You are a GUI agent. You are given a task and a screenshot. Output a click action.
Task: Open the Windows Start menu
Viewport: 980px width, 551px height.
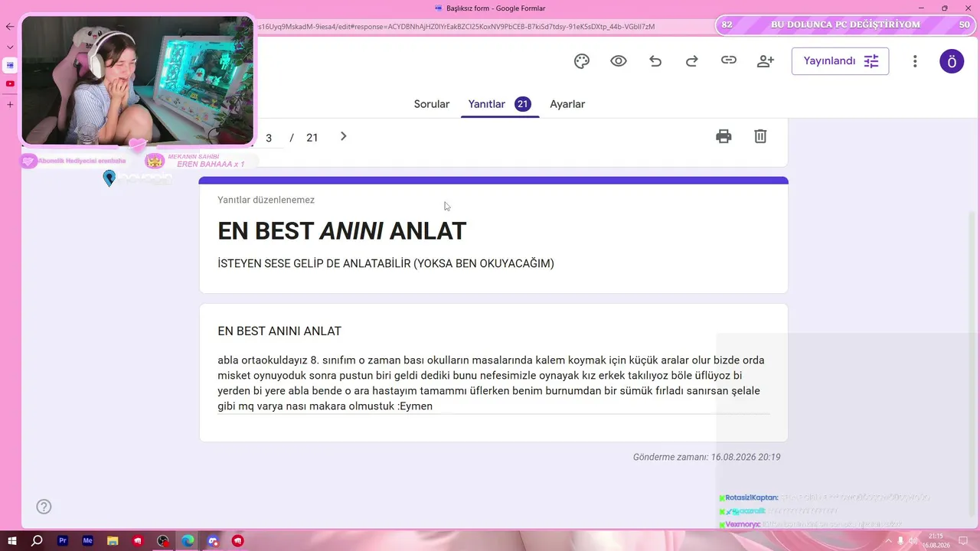pyautogui.click(x=12, y=541)
